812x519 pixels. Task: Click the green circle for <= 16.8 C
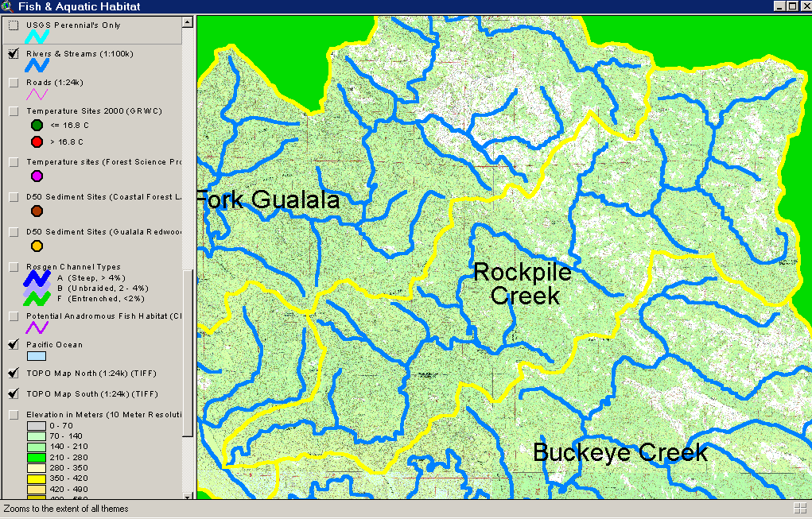37,125
